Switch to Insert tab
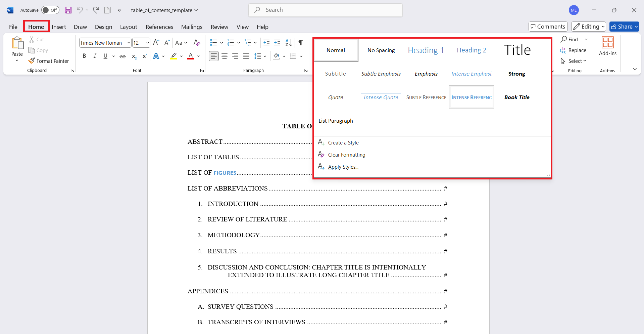 pyautogui.click(x=59, y=27)
